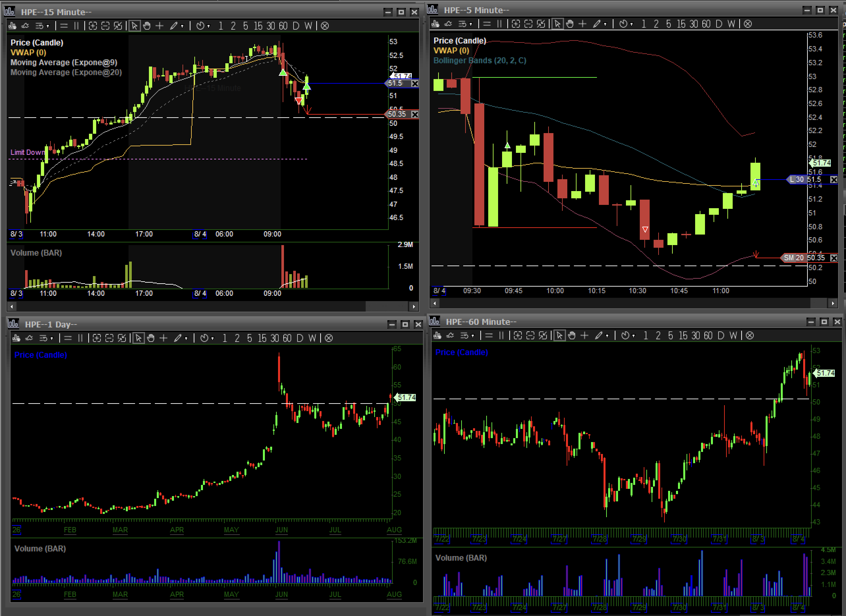The width and height of the screenshot is (846, 616).
Task: Pick the pencil draw tool in 15 Minute chart
Action: 174,26
